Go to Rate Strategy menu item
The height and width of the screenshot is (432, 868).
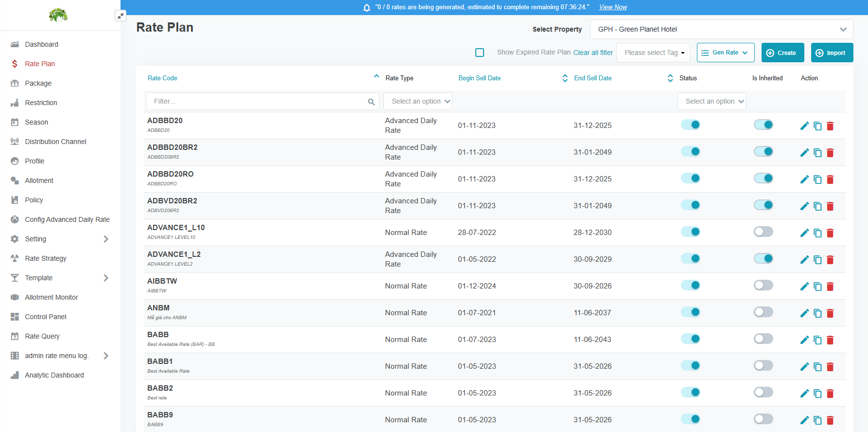46,258
